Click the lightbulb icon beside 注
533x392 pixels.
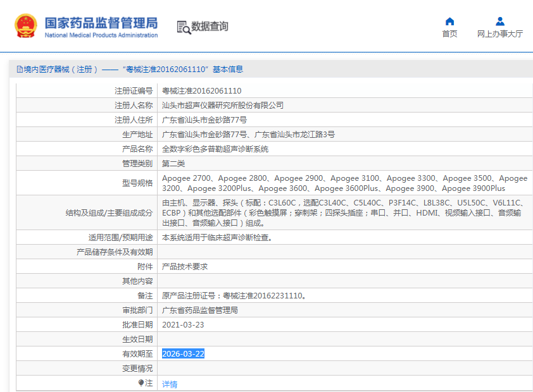pyautogui.click(x=141, y=383)
